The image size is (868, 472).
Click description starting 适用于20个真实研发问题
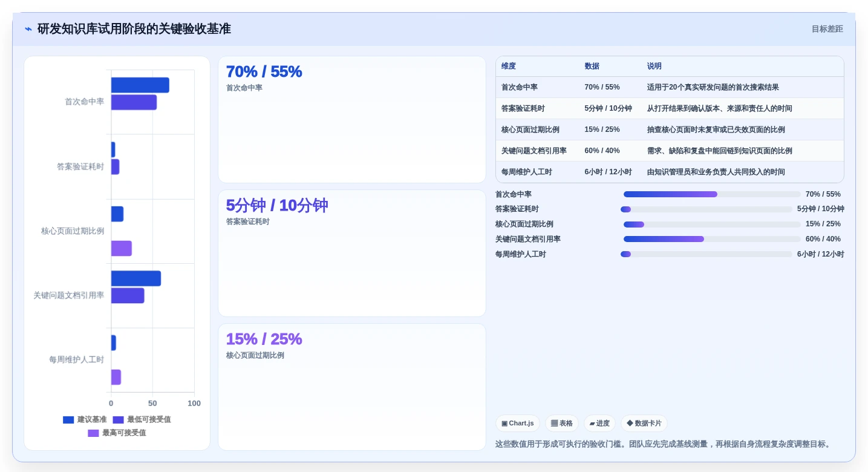[713, 87]
